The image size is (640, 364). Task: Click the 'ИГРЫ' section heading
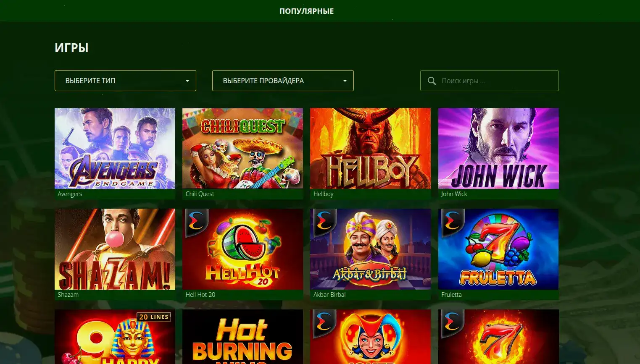(x=71, y=47)
